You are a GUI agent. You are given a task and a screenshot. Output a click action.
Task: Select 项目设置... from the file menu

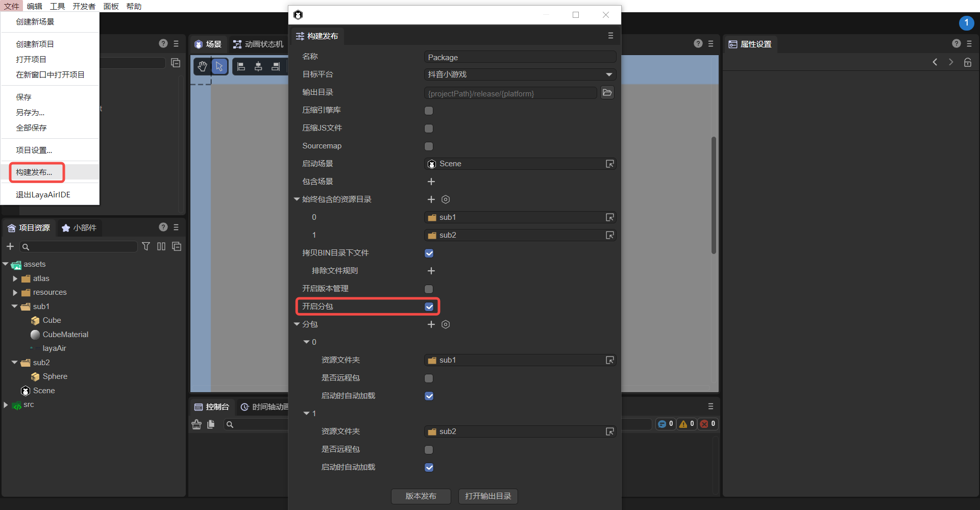click(x=34, y=150)
